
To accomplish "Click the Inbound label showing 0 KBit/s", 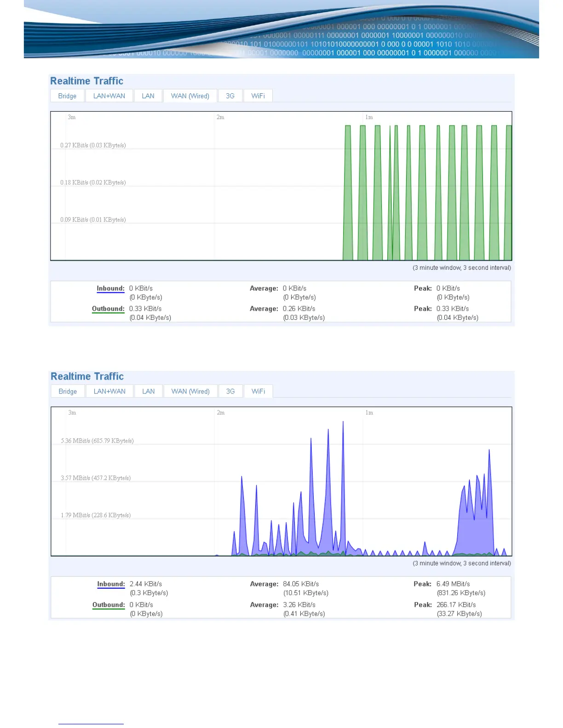I will [110, 289].
